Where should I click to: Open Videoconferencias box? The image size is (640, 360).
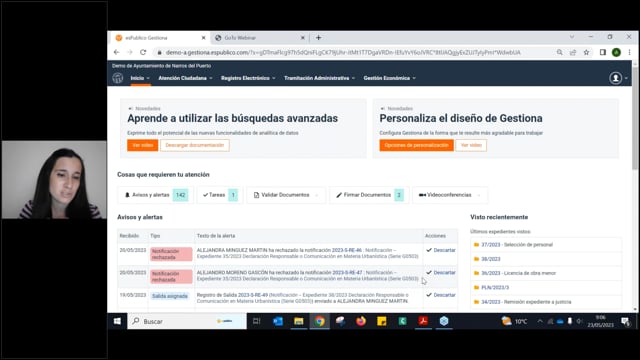pyautogui.click(x=450, y=195)
